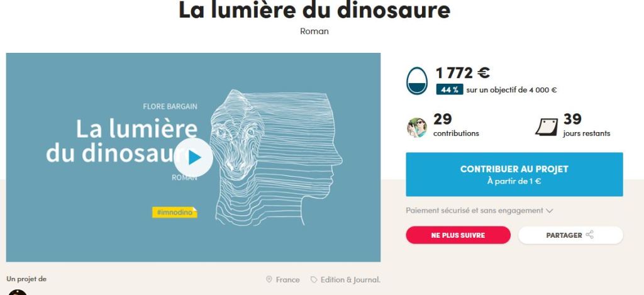Click the tag icon beside Edition & Journal.

coord(314,280)
